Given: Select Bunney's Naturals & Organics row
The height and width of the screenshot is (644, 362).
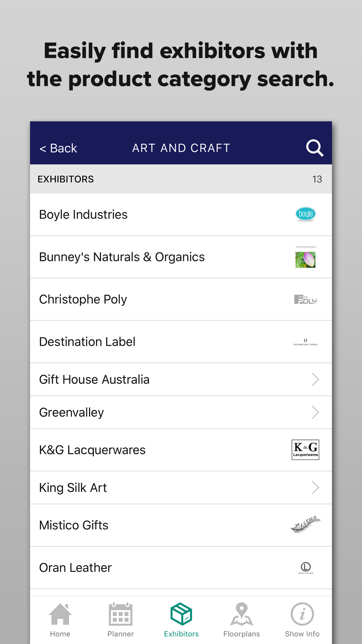Looking at the screenshot, I should click(181, 257).
